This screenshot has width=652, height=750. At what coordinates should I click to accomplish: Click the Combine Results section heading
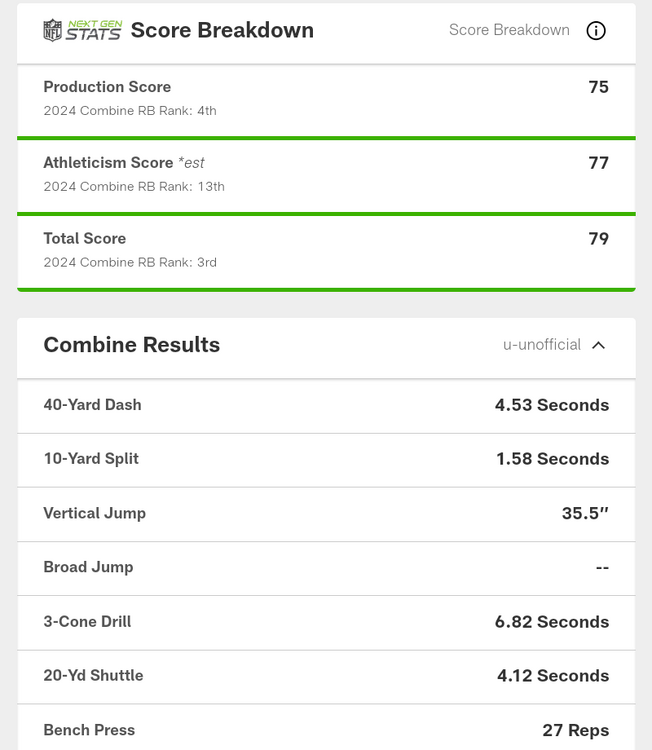point(131,345)
